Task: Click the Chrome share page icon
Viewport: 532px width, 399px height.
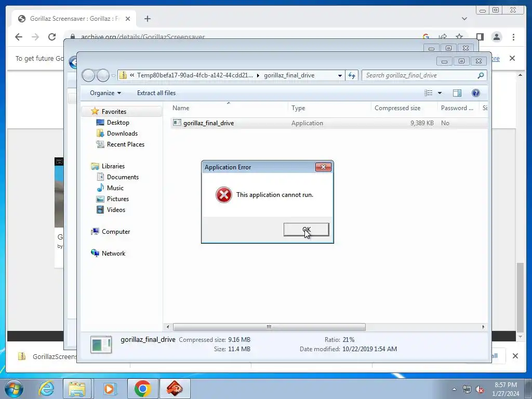Action: point(443,37)
